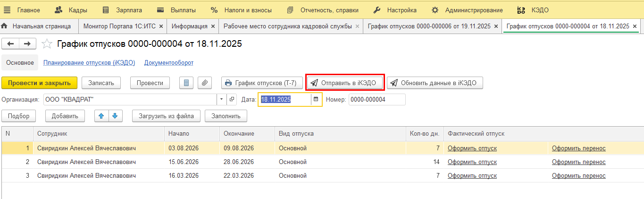Open the Настройка menu

(395, 10)
